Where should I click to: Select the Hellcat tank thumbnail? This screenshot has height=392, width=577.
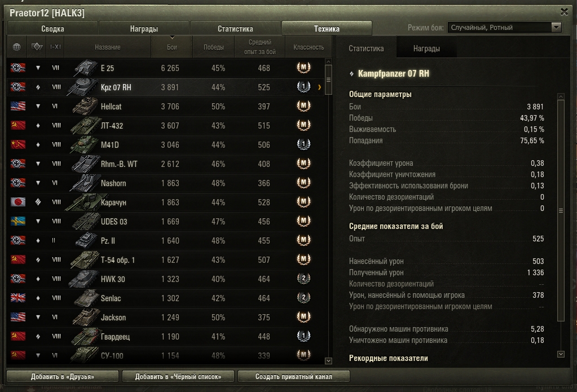click(x=85, y=107)
